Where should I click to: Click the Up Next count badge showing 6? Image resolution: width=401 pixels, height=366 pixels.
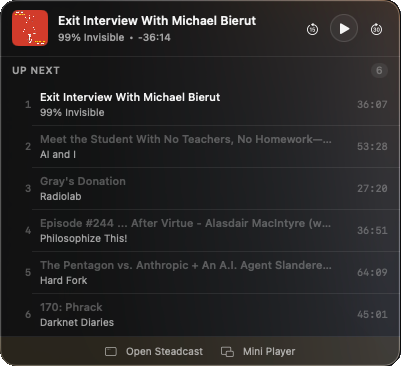[379, 70]
